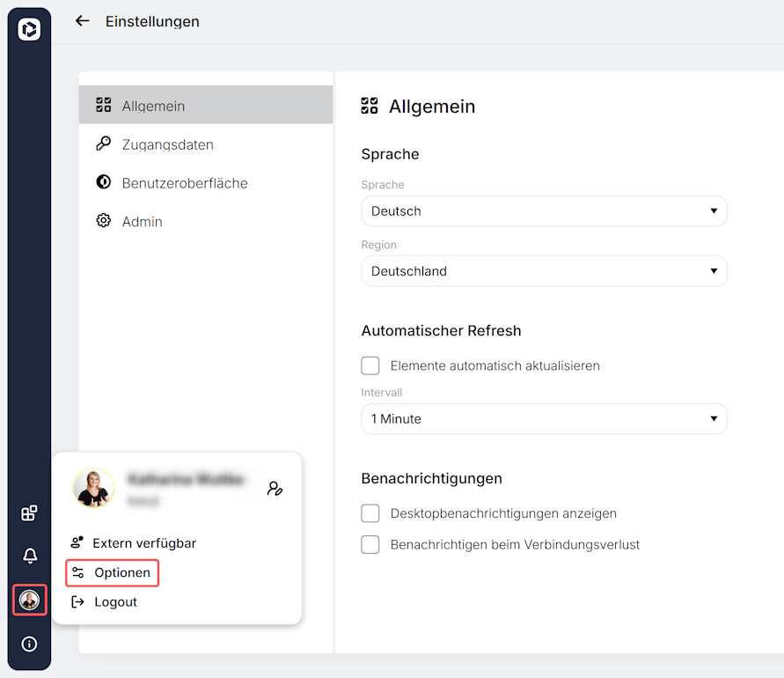Open the info icon at sidebar bottom

click(29, 644)
